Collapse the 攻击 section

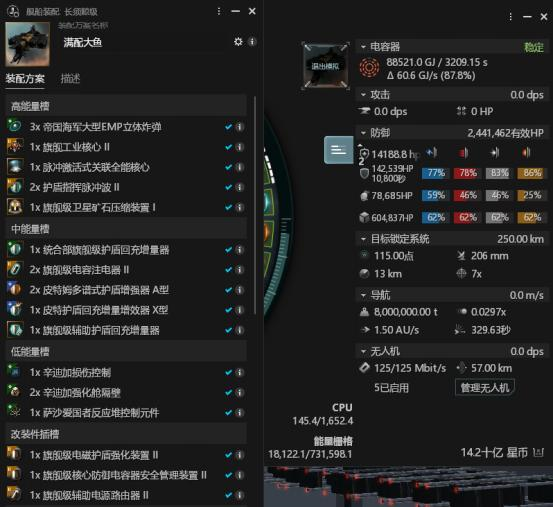tap(363, 94)
